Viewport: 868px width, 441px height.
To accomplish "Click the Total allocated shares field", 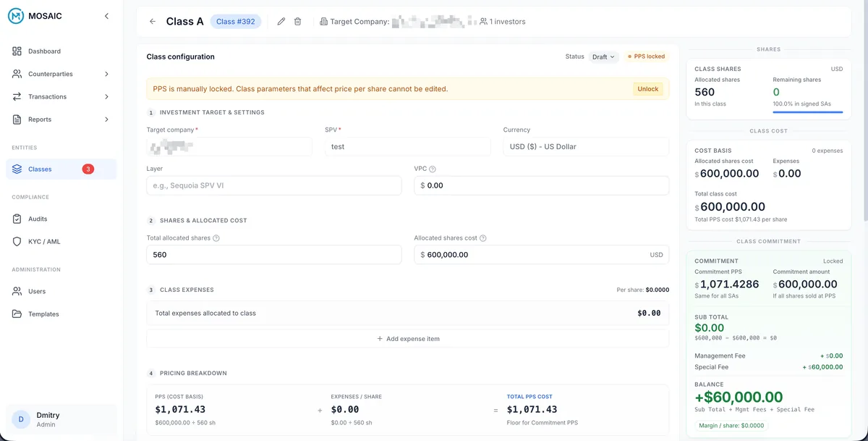I will pyautogui.click(x=274, y=255).
